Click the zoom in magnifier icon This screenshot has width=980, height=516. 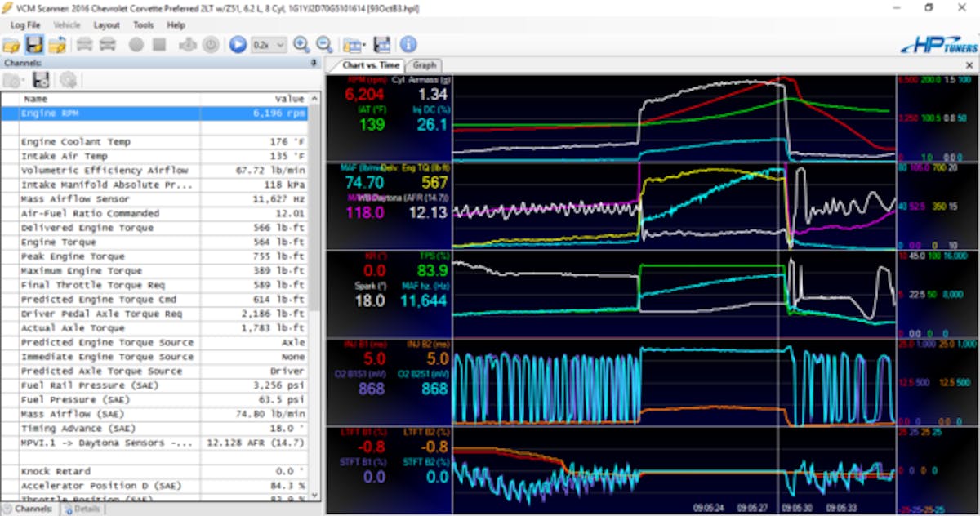click(301, 45)
